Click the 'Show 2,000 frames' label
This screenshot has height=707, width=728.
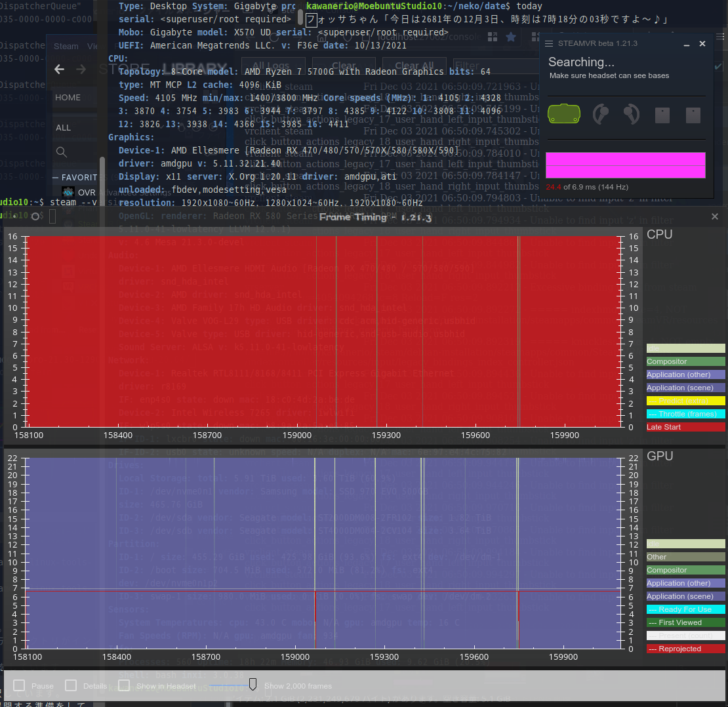[298, 686]
